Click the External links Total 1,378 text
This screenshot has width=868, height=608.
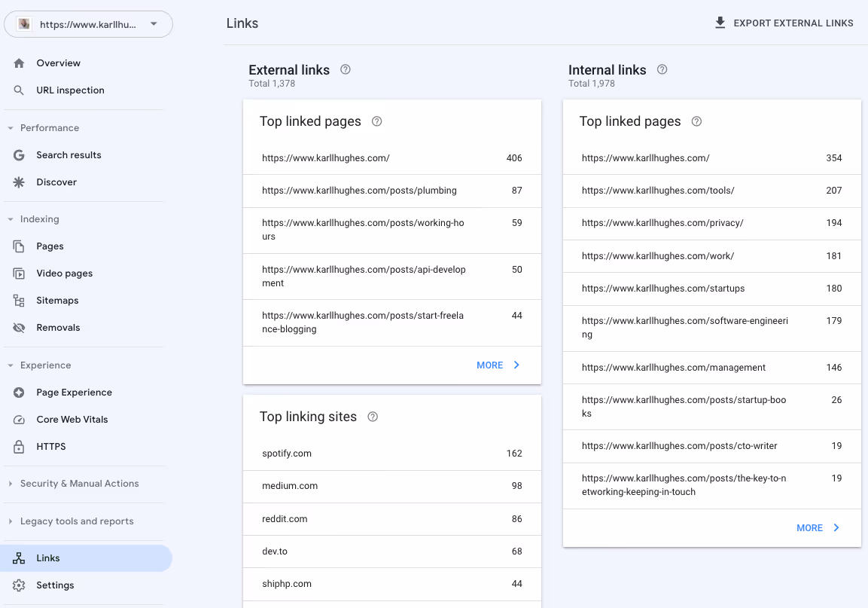pyautogui.click(x=272, y=84)
